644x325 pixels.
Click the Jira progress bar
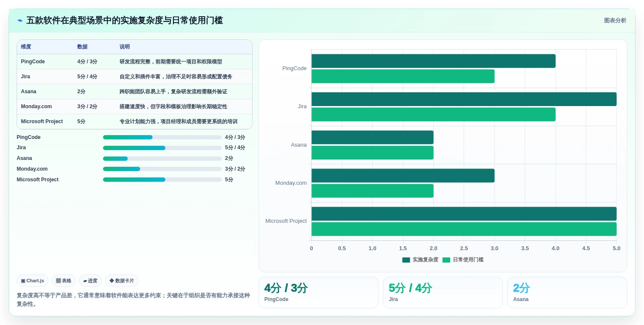(x=162, y=148)
